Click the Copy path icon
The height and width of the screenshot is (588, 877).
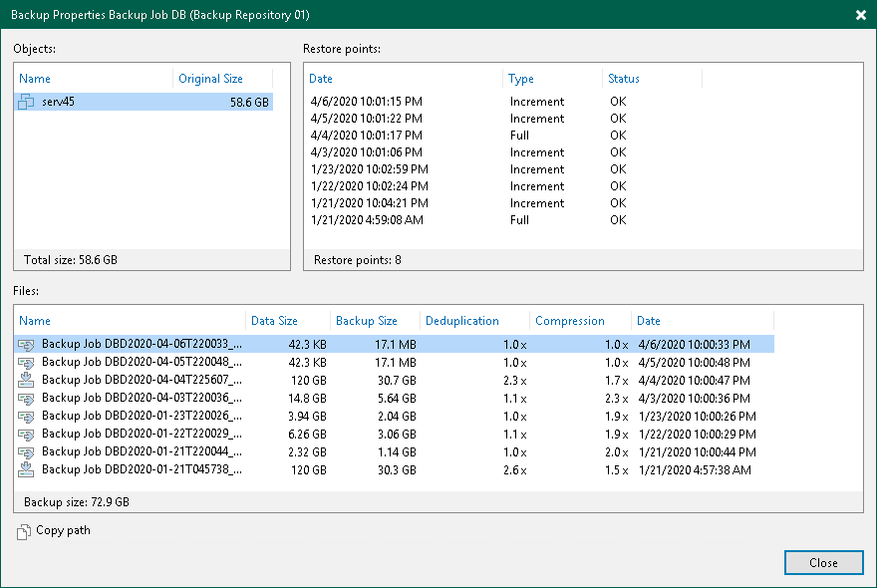(24, 532)
